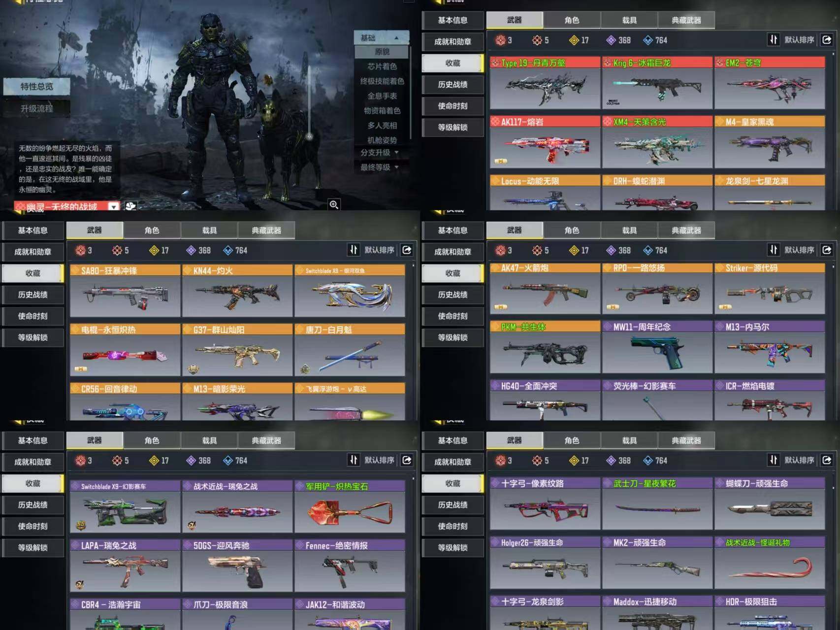The image size is (840, 630).
Task: Select the M4-皇家黑魂 weapon card
Action: tap(770, 142)
